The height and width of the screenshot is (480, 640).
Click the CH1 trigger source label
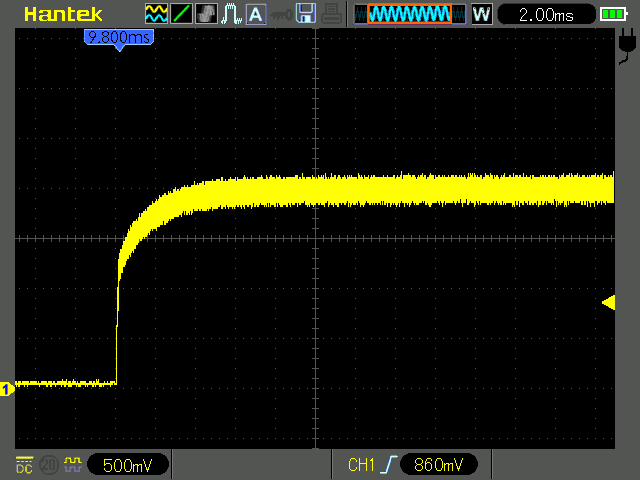[x=361, y=465]
